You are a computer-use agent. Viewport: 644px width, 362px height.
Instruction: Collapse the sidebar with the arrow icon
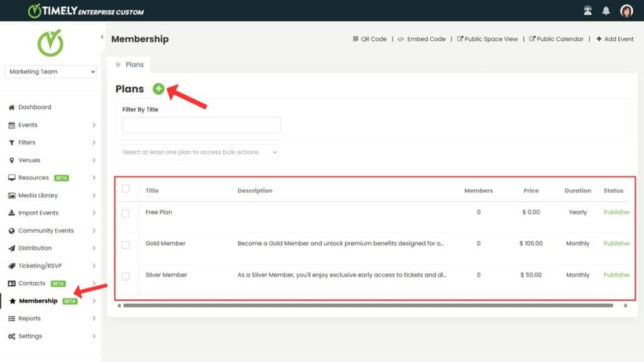[102, 38]
